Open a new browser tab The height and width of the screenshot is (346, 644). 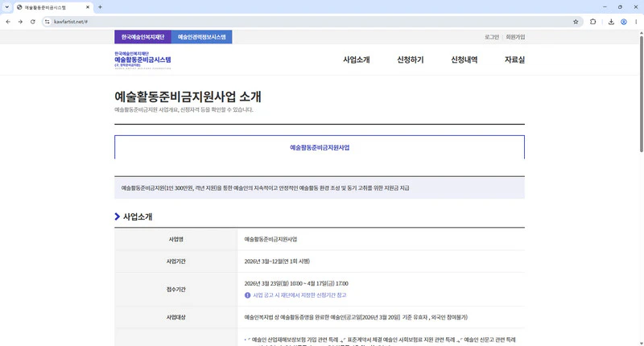[100, 7]
